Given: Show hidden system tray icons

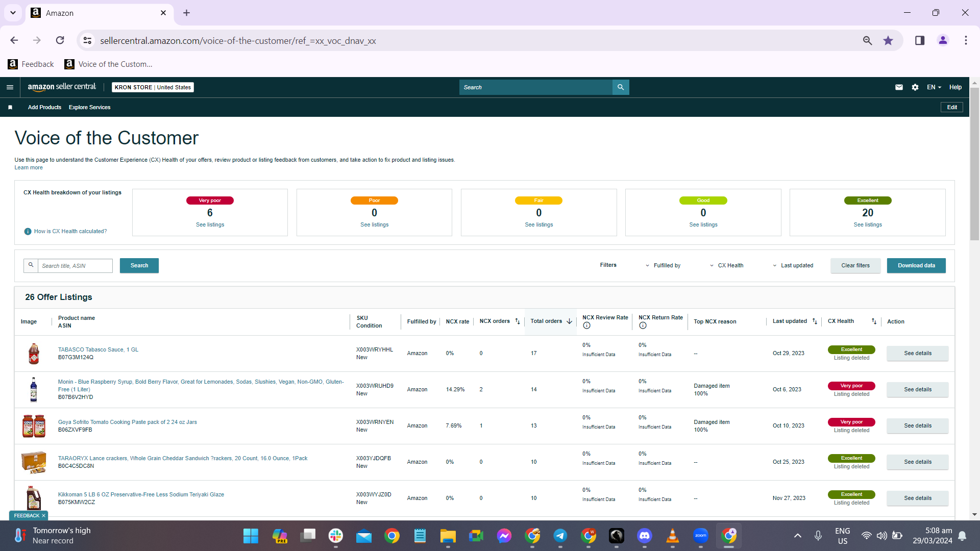Looking at the screenshot, I should click(x=798, y=536).
